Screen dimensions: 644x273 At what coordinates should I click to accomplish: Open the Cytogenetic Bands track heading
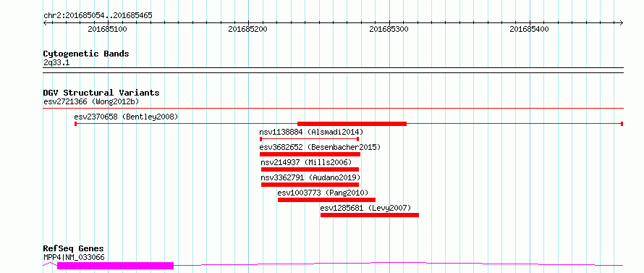click(x=86, y=54)
